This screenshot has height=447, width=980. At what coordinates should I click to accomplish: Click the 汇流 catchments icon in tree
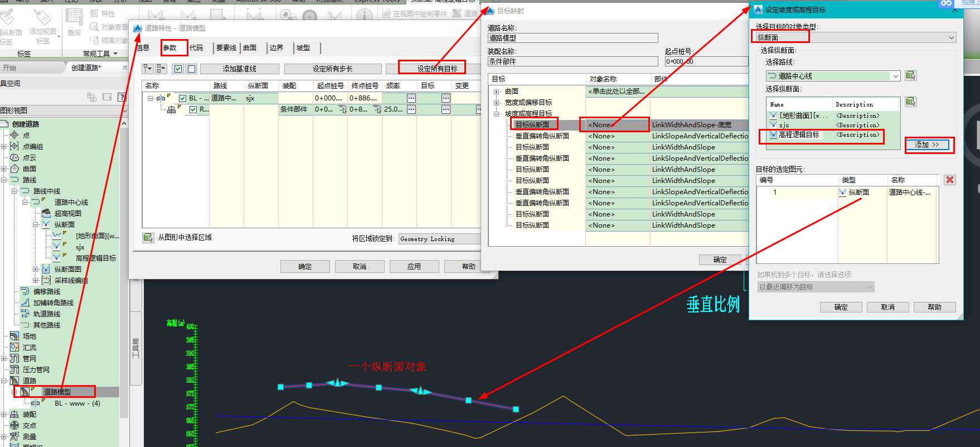pyautogui.click(x=14, y=347)
